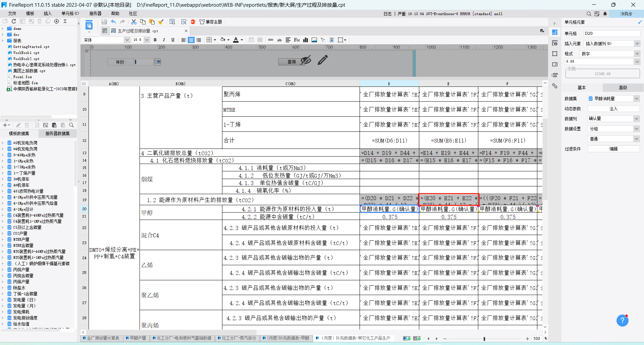The width and height of the screenshot is (644, 345).
Task: Open the 兼容主题 theme button
Action: tap(211, 22)
